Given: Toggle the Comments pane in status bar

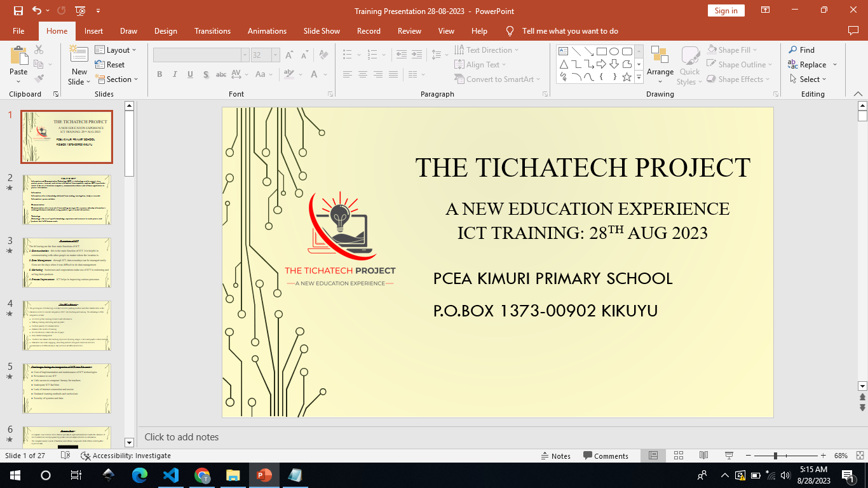Looking at the screenshot, I should 605,456.
